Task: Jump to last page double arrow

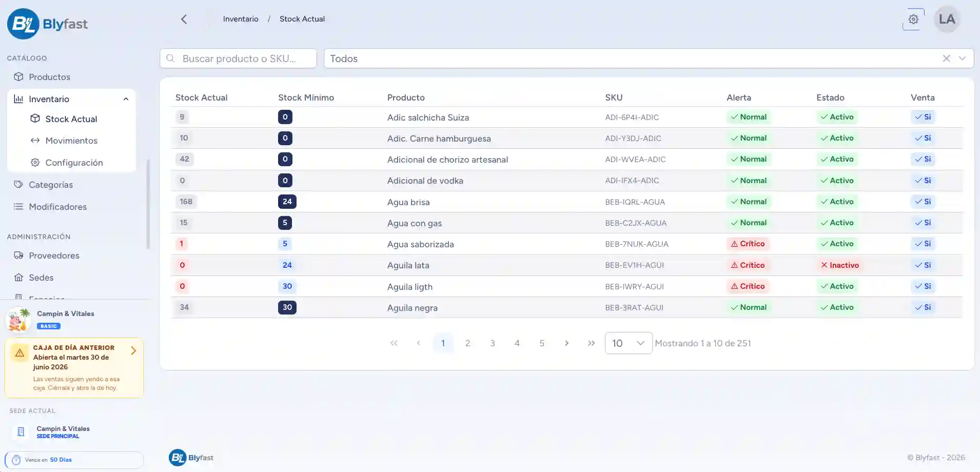Action: pyautogui.click(x=591, y=343)
